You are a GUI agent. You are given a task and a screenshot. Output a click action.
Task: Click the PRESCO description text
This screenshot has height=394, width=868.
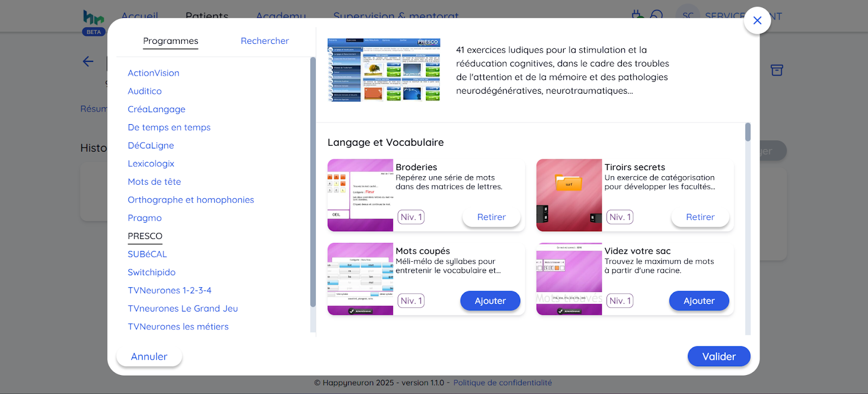click(x=563, y=70)
